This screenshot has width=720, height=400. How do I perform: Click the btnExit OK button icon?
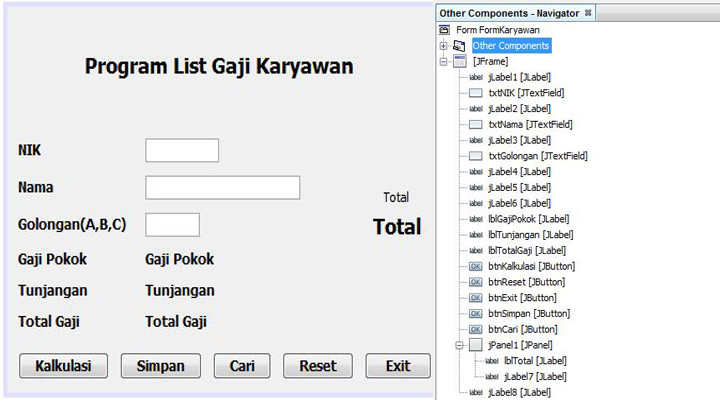coord(476,298)
